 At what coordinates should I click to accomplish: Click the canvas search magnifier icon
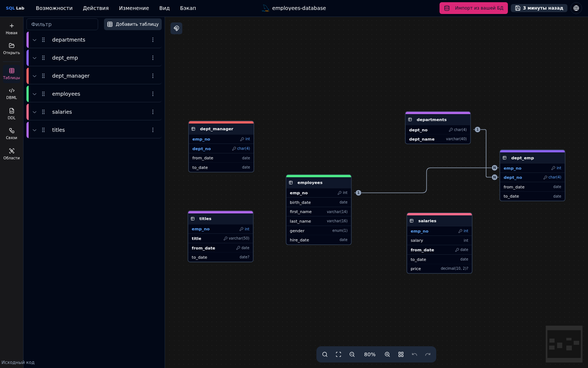pyautogui.click(x=325, y=354)
